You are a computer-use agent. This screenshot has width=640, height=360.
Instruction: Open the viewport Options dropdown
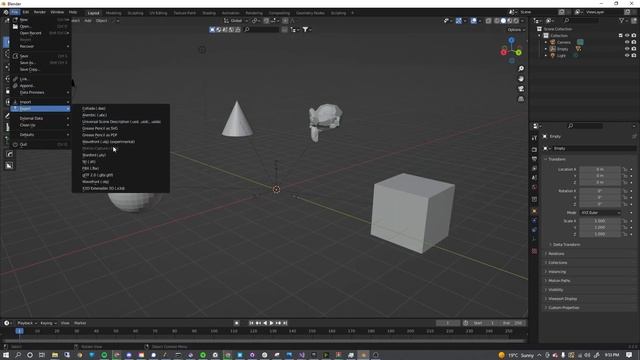[x=516, y=30]
